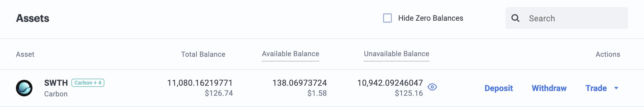Screen dimensions: 644x107
Task: Click the Unavailable Balance column header
Action: point(396,54)
